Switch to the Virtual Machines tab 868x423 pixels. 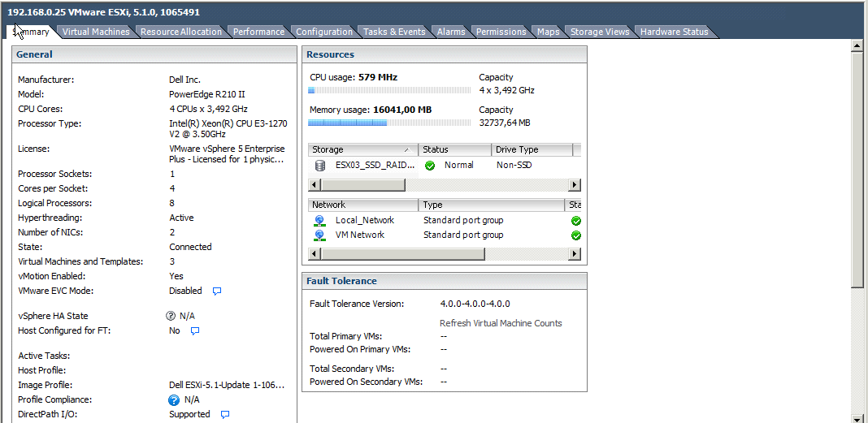[x=96, y=32]
